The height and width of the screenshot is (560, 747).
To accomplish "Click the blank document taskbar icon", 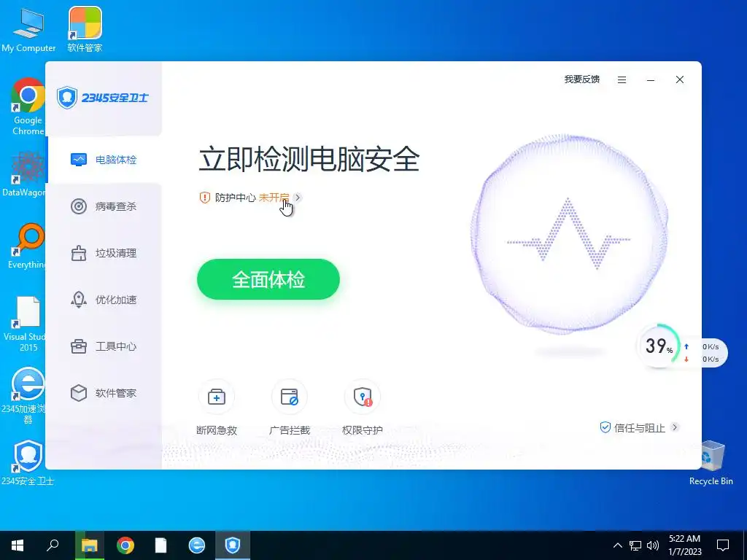I will [161, 545].
